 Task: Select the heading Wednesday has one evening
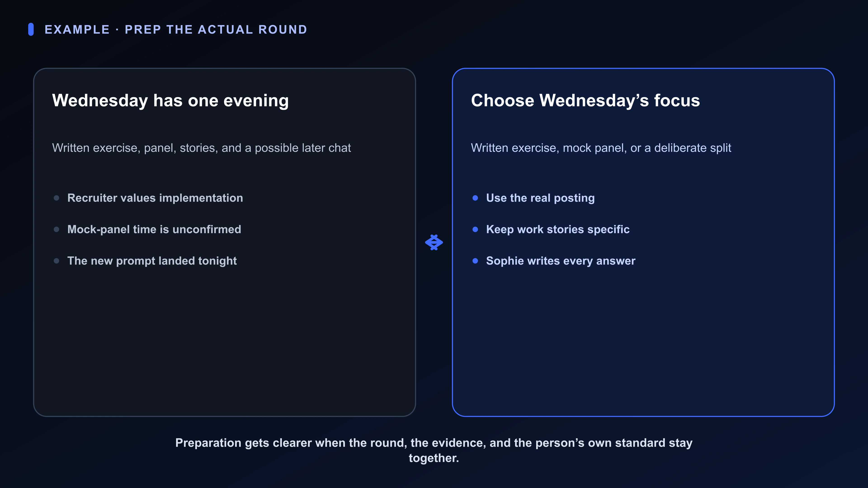click(170, 100)
